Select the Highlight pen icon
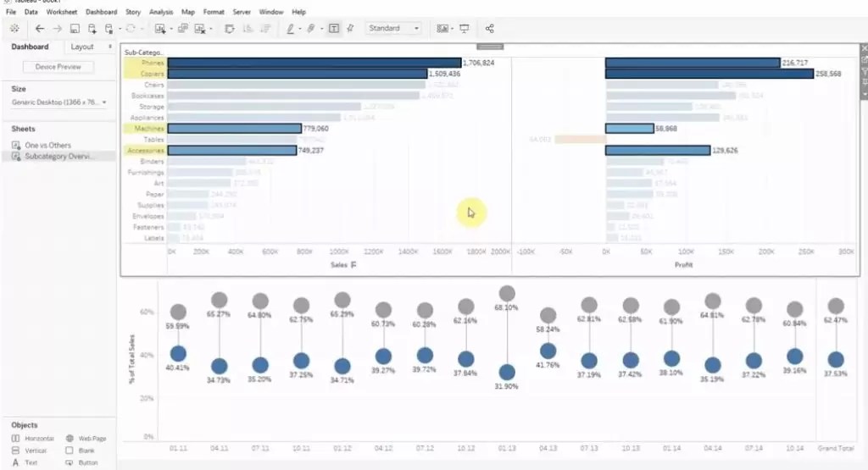Viewport: 868px width, 470px height. 290,28
